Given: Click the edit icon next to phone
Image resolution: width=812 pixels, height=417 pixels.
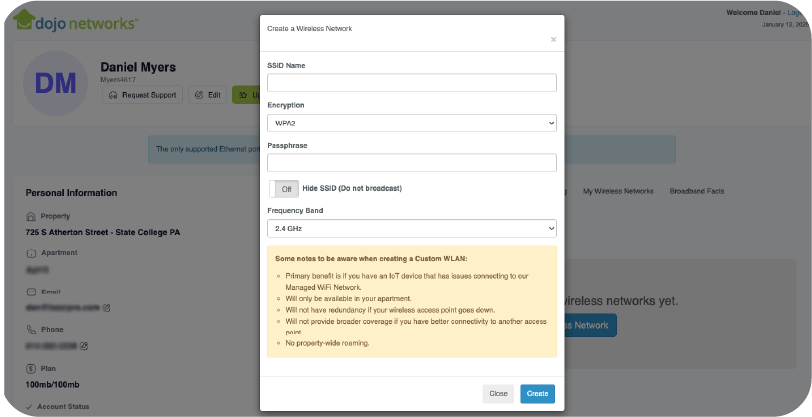Looking at the screenshot, I should [84, 346].
